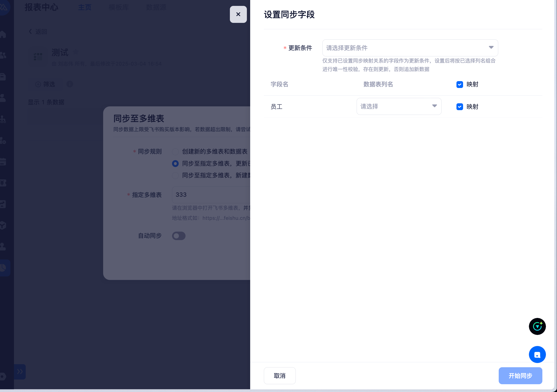Open the 更新条件 dropdown

(x=410, y=48)
